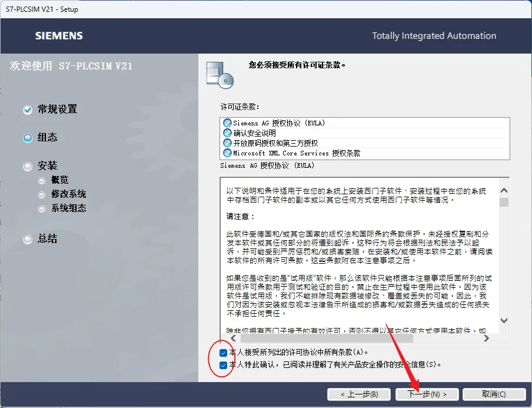
Task: Click check icon beside Microsoft XML Core Services 授权条款
Action: (227, 153)
